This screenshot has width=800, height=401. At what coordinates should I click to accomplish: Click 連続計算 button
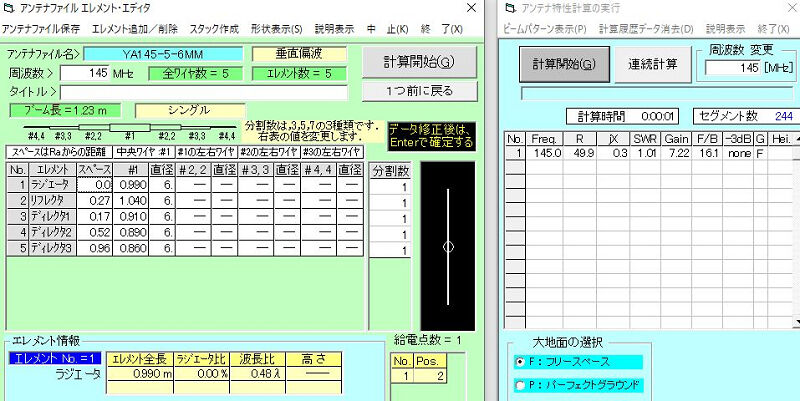click(653, 64)
